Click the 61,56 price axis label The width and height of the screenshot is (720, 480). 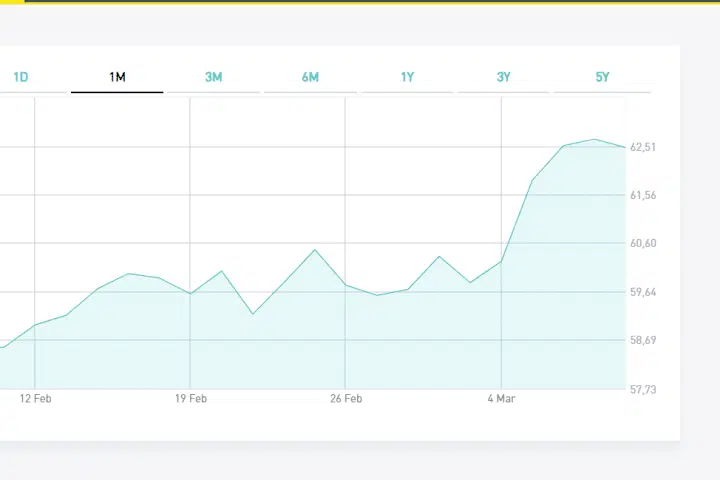click(643, 196)
